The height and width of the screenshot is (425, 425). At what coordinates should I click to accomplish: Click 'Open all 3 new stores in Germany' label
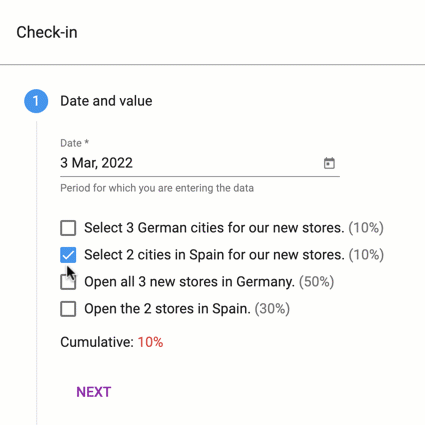(189, 282)
